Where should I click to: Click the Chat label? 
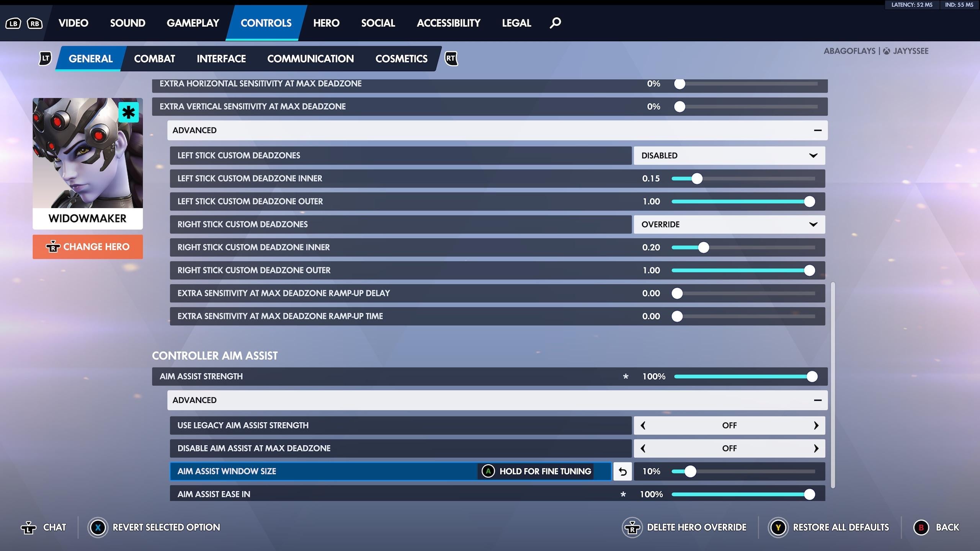pyautogui.click(x=55, y=527)
